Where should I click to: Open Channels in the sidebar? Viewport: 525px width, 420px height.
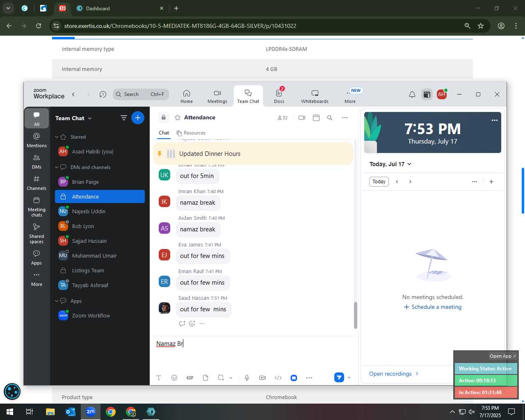point(37,183)
